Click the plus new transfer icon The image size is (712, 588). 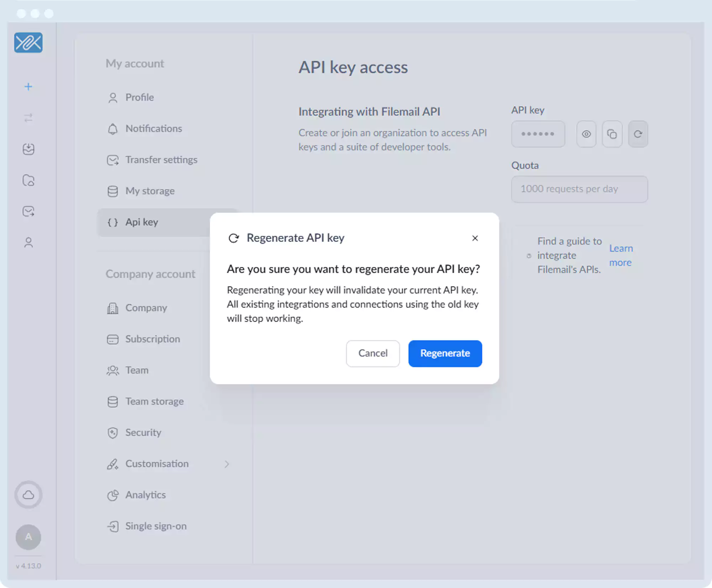pos(28,87)
